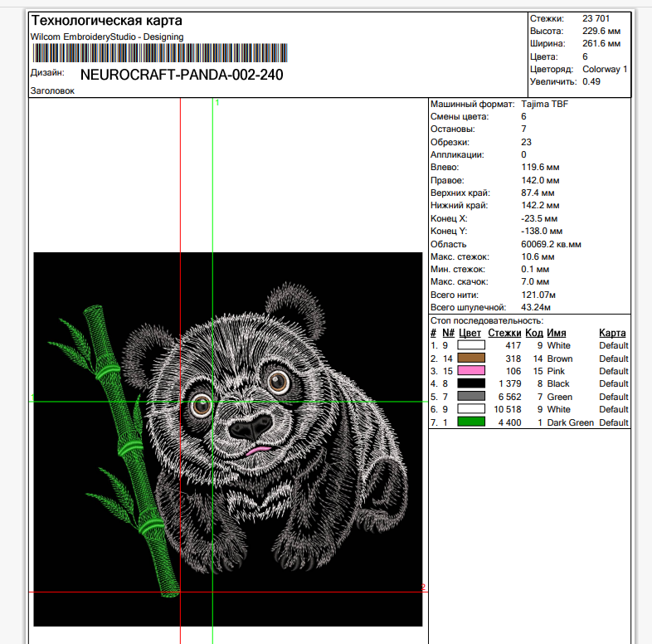Click the design name NEUROCRAFT-PANDA-002-240
The image size is (652, 644).
182,75
